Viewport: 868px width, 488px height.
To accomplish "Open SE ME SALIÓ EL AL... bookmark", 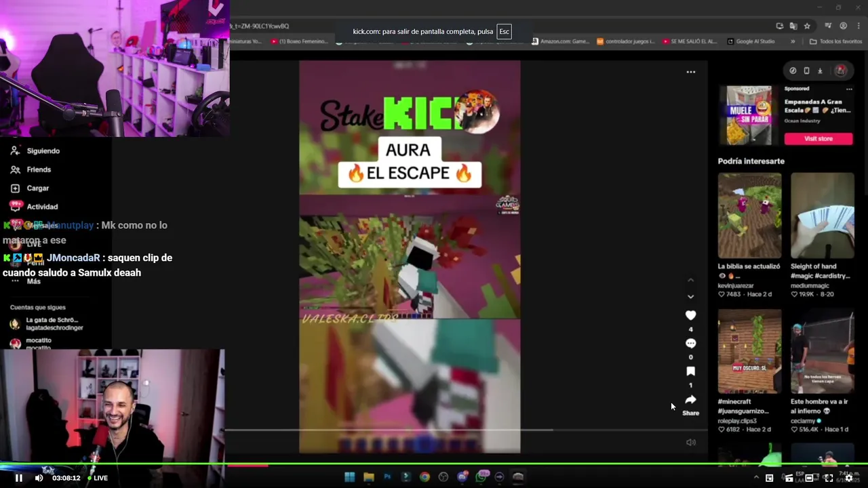I will click(689, 41).
